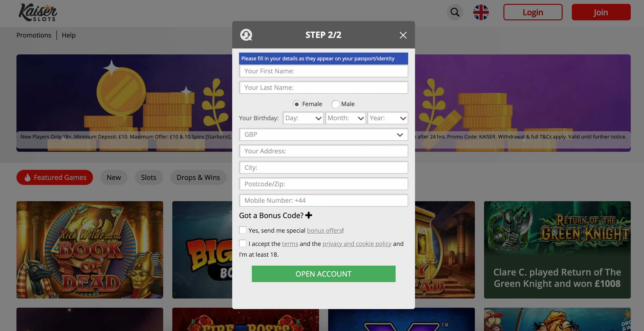Tick the accept terms checkbox
This screenshot has width=644, height=331.
tap(243, 243)
